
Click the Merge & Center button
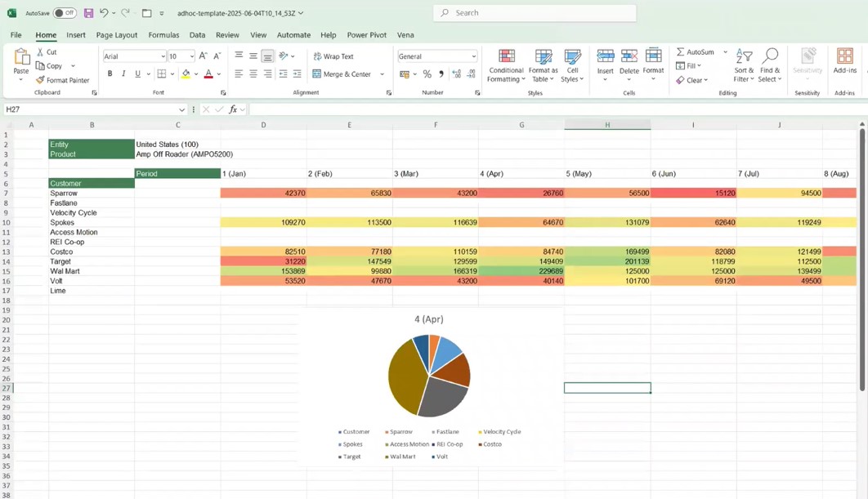342,74
